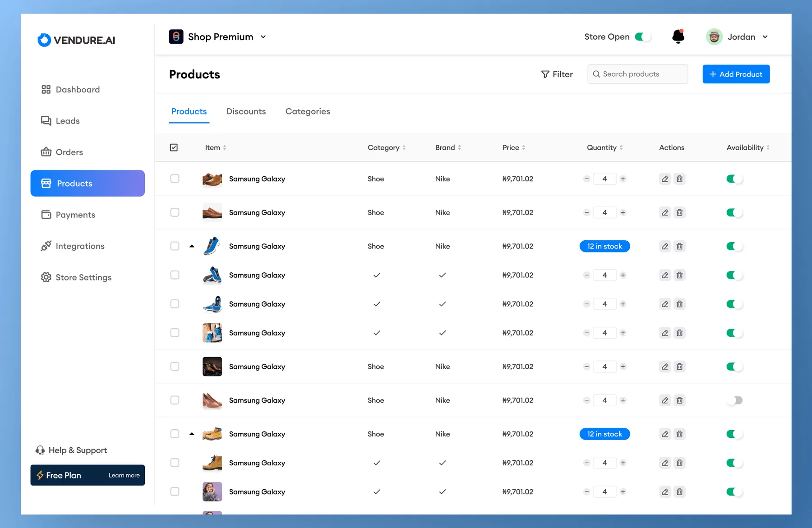Decrease quantity for the high heel shoe row
Screen dimensions: 812x528
(x=586, y=400)
